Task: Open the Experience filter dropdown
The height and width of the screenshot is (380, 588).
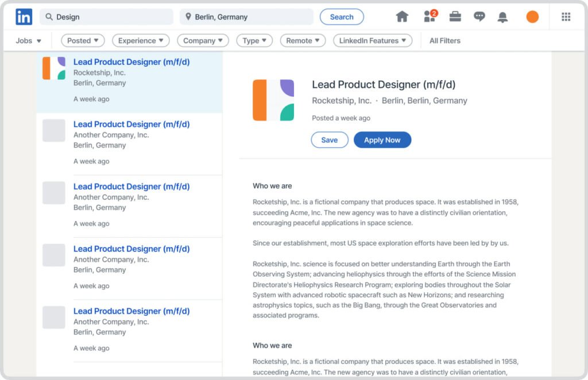Action: click(141, 41)
